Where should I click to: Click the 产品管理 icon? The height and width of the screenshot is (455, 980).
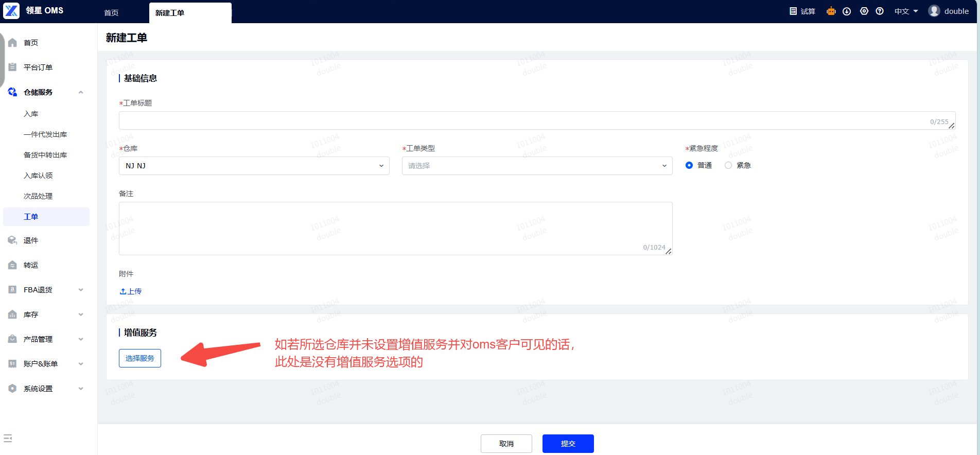13,339
